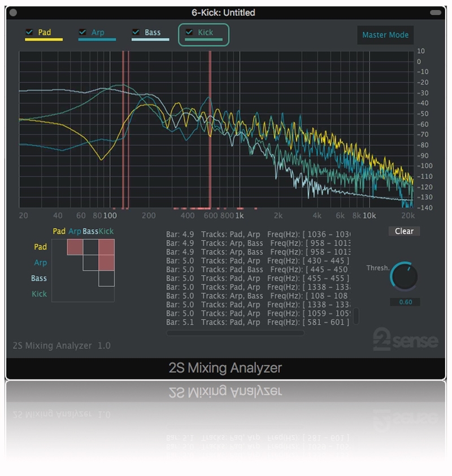Image resolution: width=452 pixels, height=476 pixels.
Task: Click the 2sense logo
Action: pyautogui.click(x=405, y=340)
